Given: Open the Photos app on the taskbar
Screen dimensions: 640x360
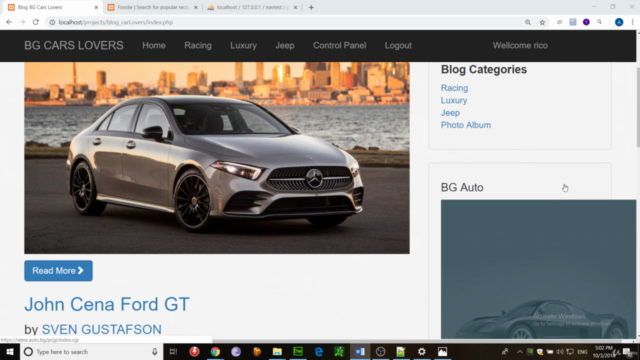Looking at the screenshot, I should (x=442, y=351).
